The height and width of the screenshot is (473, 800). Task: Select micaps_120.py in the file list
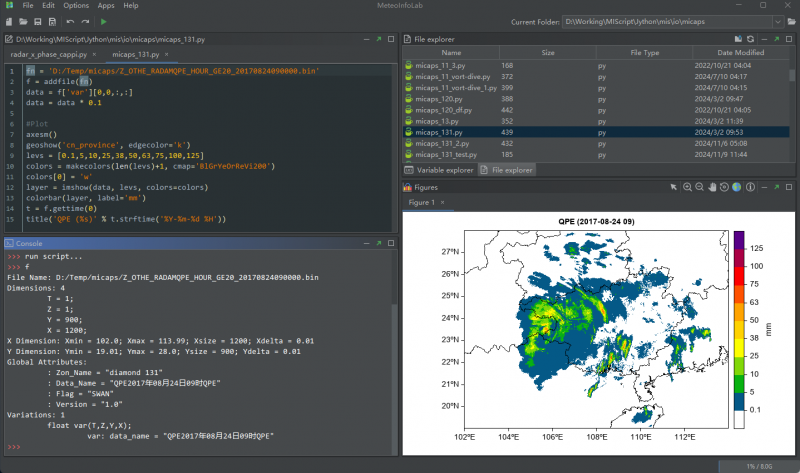click(x=438, y=99)
